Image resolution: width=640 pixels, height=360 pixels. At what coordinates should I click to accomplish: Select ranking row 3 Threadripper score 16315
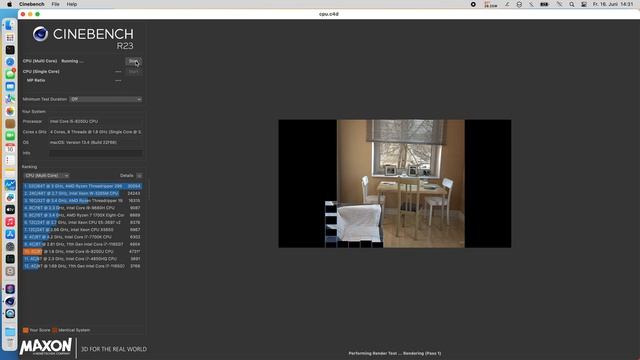(82, 201)
